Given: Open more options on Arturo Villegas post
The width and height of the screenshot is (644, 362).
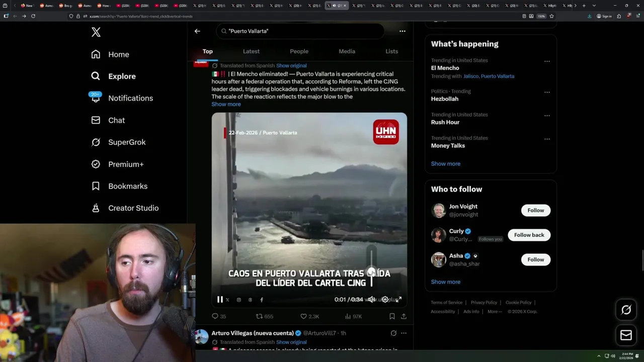Looking at the screenshot, I should (x=404, y=333).
